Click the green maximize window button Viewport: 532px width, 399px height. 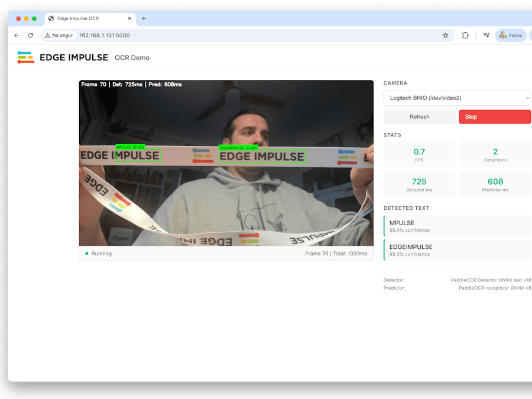[34, 19]
